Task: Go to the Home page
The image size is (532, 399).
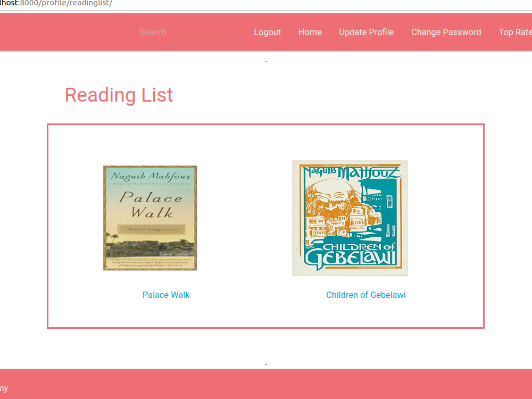Action: pyautogui.click(x=310, y=32)
